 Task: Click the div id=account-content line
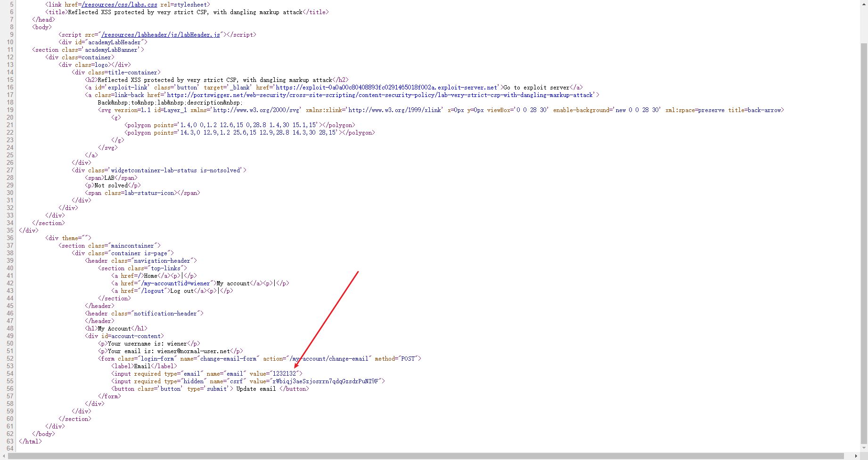(124, 336)
